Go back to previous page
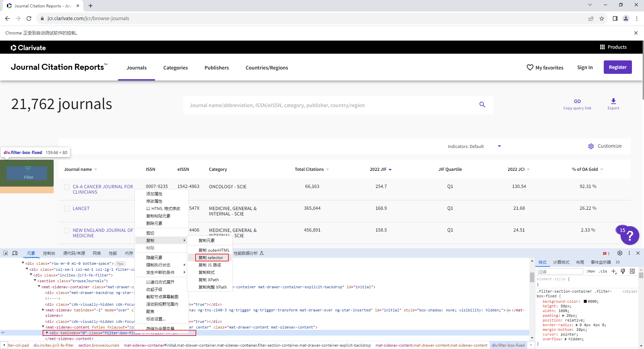Viewport: 644px width, 349px height. coord(7,18)
